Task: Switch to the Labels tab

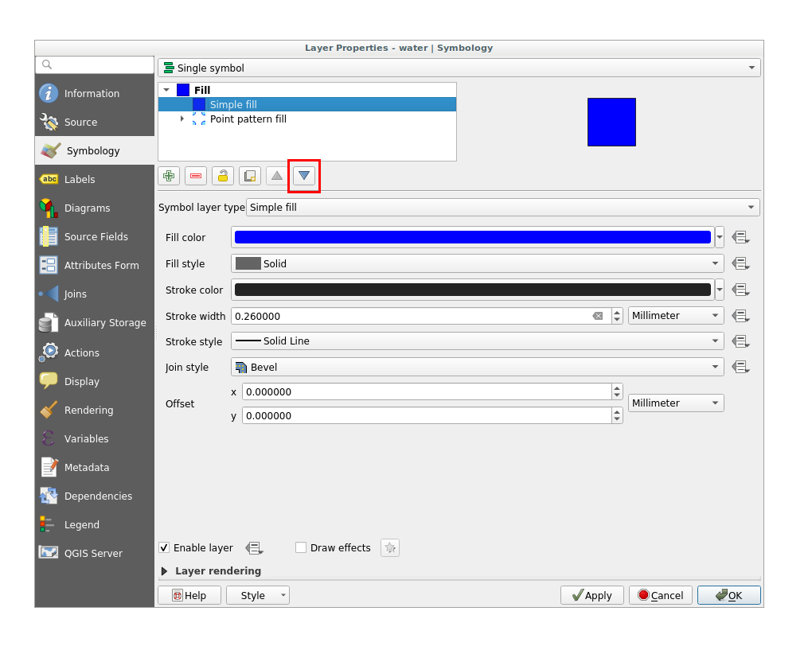Action: tap(79, 180)
